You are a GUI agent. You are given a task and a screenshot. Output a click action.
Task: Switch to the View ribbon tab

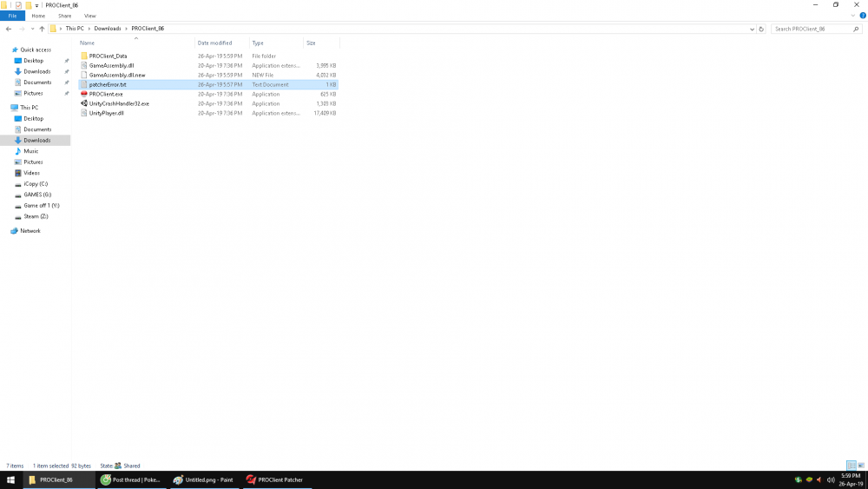click(x=89, y=16)
